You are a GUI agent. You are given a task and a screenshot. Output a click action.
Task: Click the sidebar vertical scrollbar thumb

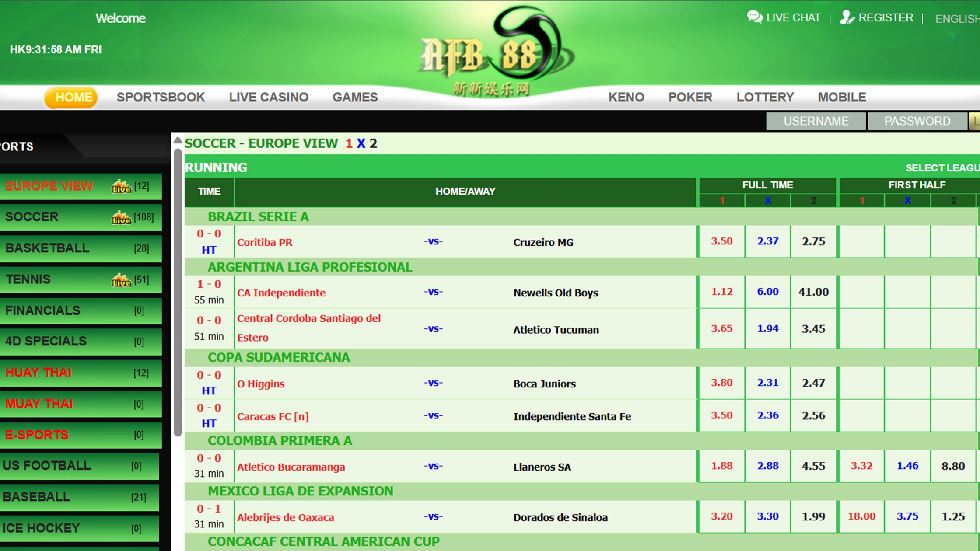click(178, 293)
